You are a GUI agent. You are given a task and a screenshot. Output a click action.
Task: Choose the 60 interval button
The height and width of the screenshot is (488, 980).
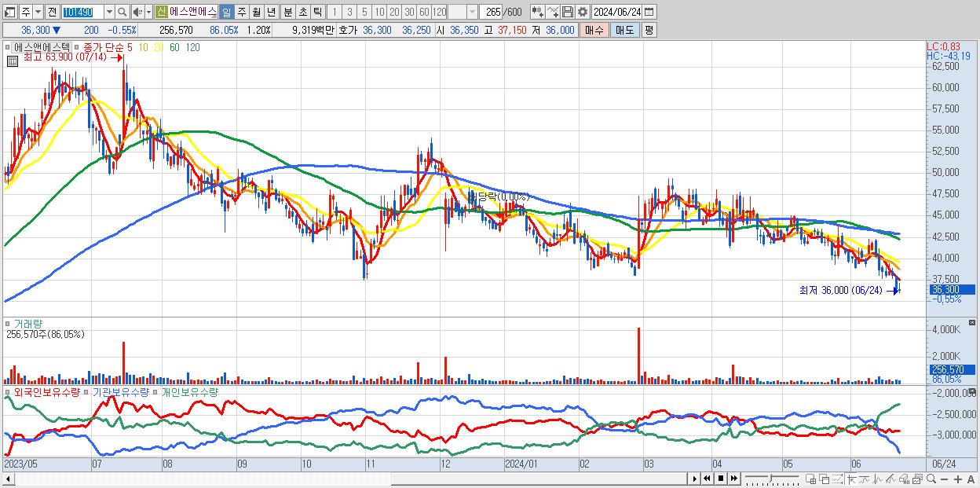click(424, 13)
